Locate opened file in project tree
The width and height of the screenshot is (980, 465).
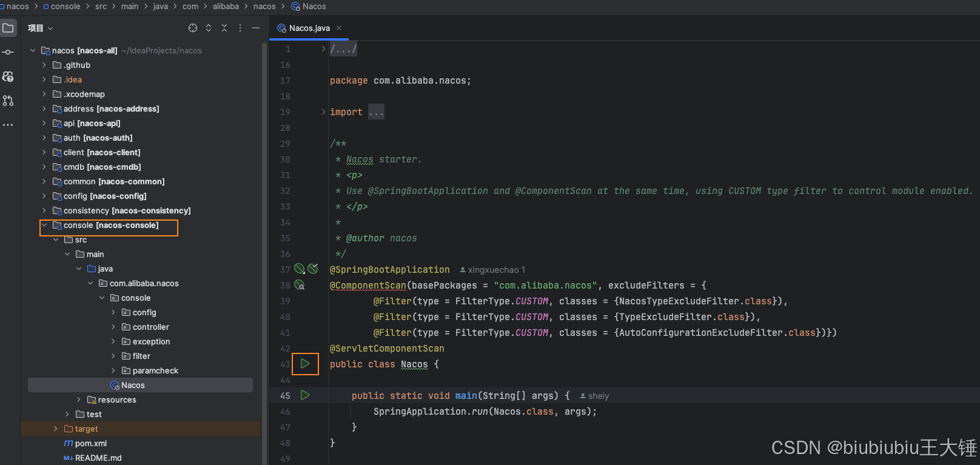tap(193, 28)
